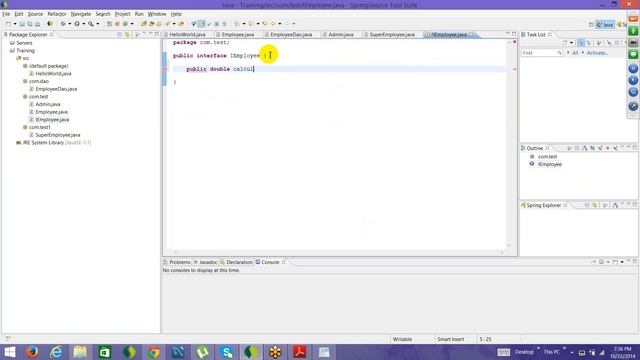Toggle alphabetical Sort in Outline panel
This screenshot has width=640, height=360.
coord(584,148)
